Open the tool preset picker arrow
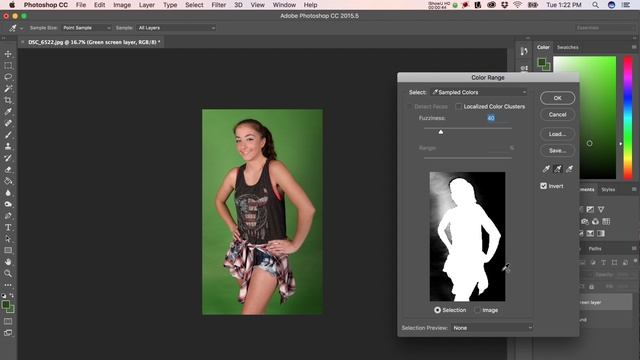The height and width of the screenshot is (360, 640). tap(21, 28)
